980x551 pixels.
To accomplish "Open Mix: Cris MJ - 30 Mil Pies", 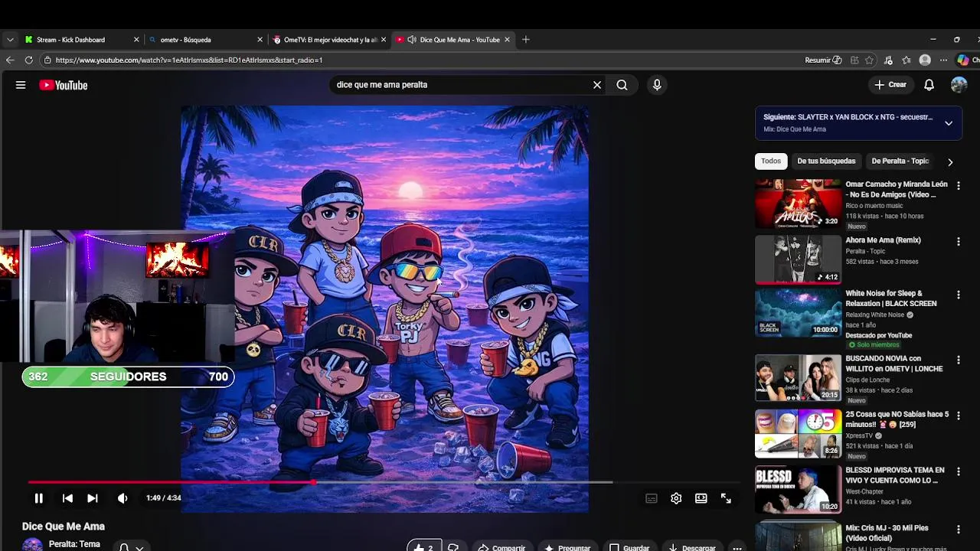I will click(887, 533).
